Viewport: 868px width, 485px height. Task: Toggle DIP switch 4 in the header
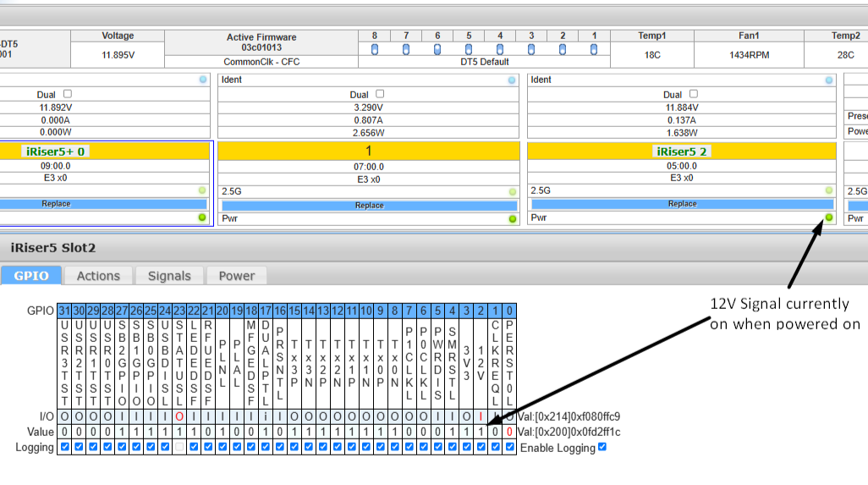point(500,49)
